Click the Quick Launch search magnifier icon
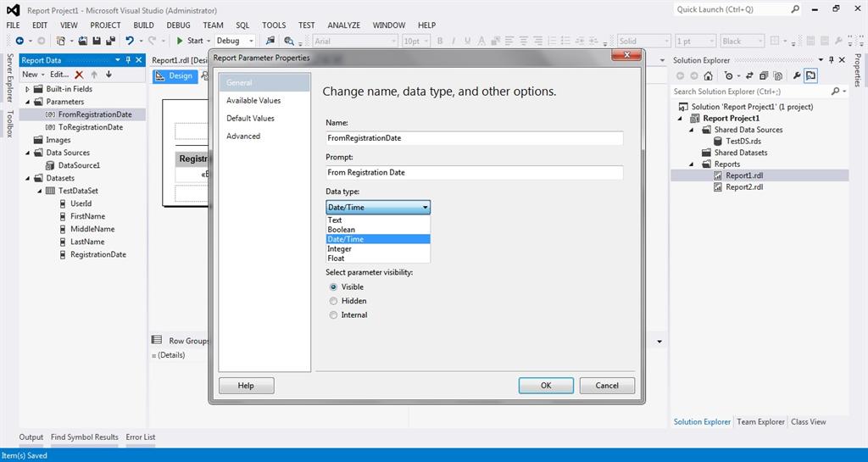Screen dimensions: 868x462 [795, 9]
